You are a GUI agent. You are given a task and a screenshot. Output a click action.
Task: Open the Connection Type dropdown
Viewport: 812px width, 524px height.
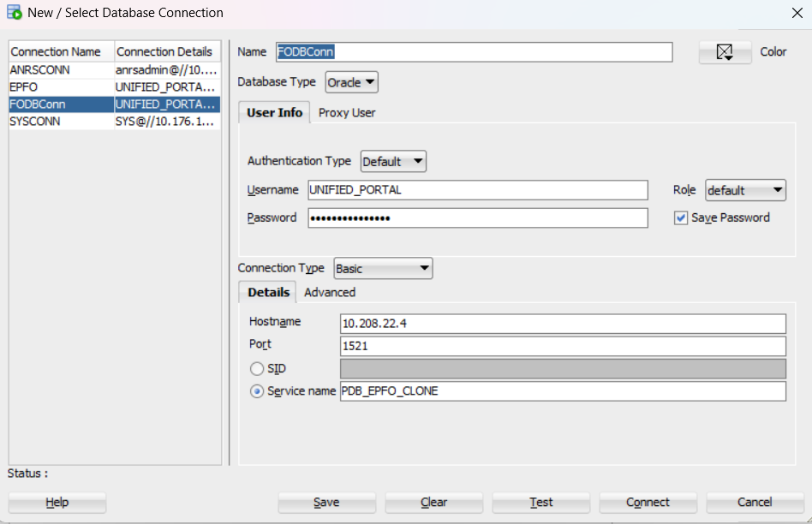383,268
